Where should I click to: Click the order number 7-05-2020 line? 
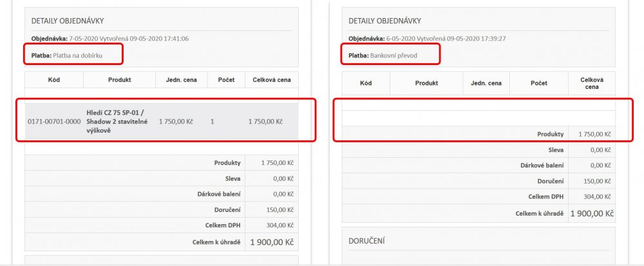tap(109, 39)
